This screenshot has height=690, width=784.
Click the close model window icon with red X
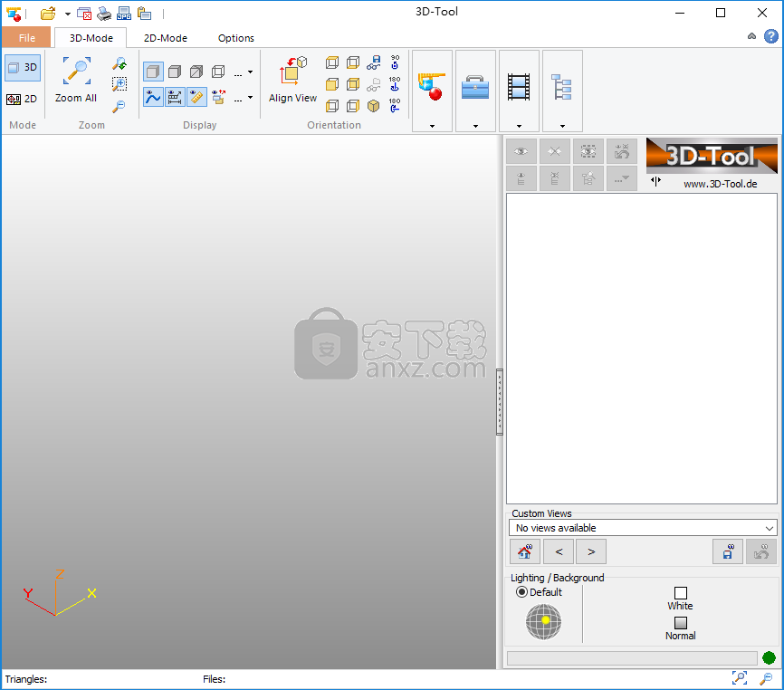[84, 14]
